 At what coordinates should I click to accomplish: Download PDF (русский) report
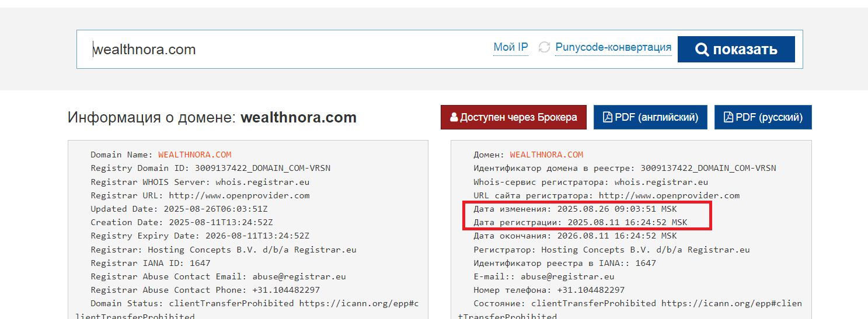tap(763, 117)
